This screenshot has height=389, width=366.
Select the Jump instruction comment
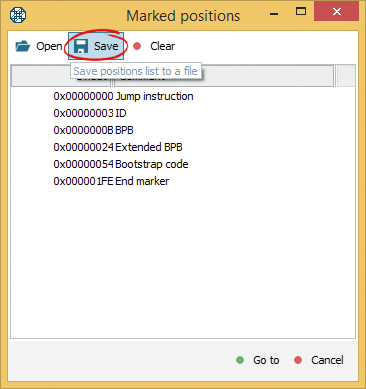point(154,96)
